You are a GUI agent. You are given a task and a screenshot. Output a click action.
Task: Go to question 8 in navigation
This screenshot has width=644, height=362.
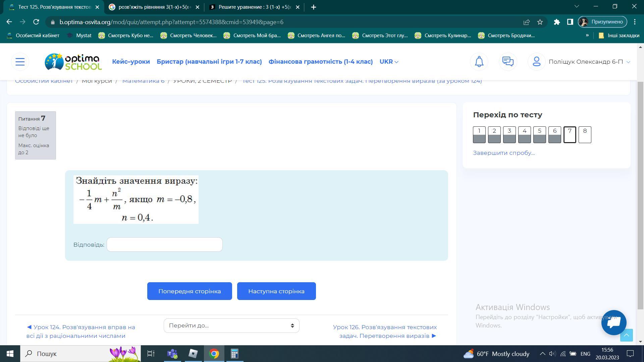point(585,135)
